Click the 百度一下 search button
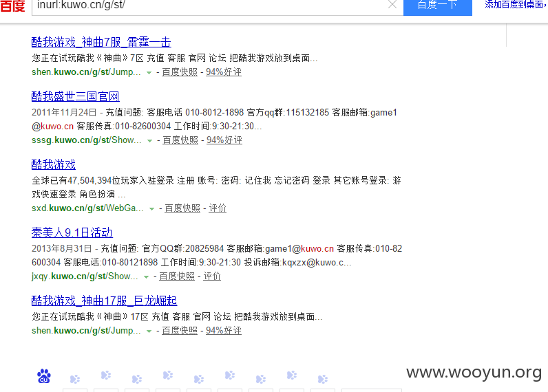 tap(438, 6)
